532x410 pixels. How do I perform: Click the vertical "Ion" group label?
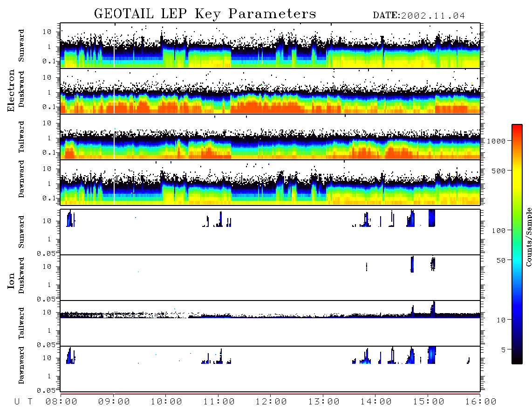[11, 280]
